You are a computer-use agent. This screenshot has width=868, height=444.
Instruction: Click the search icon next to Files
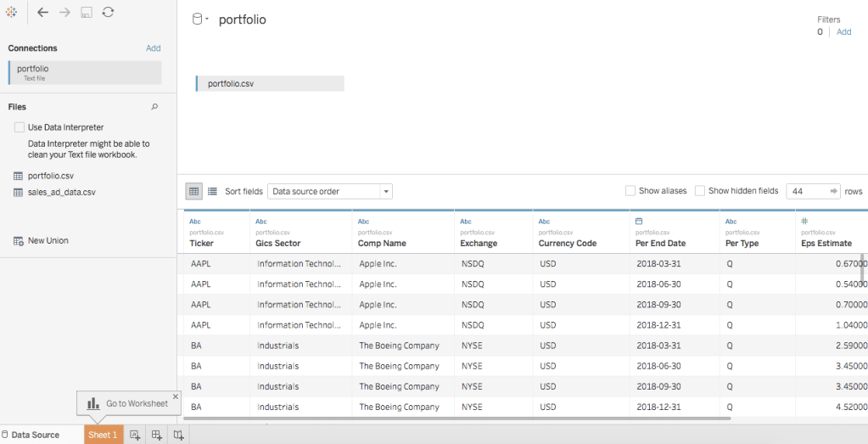[154, 107]
